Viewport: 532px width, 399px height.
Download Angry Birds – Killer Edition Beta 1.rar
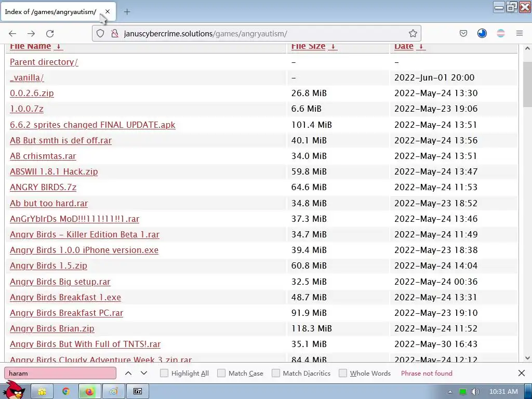(x=85, y=234)
